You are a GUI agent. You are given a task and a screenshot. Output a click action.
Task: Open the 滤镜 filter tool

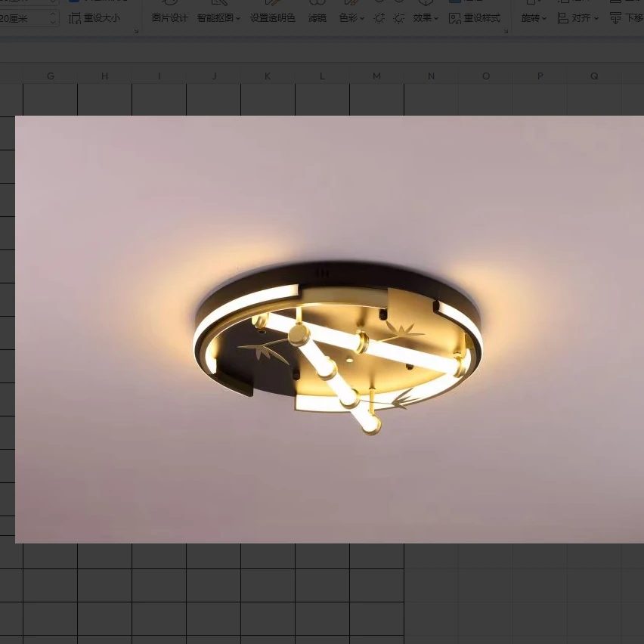click(x=317, y=18)
